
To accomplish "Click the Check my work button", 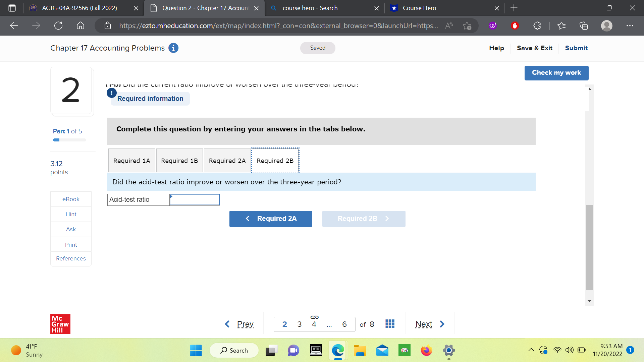I will coord(556,73).
